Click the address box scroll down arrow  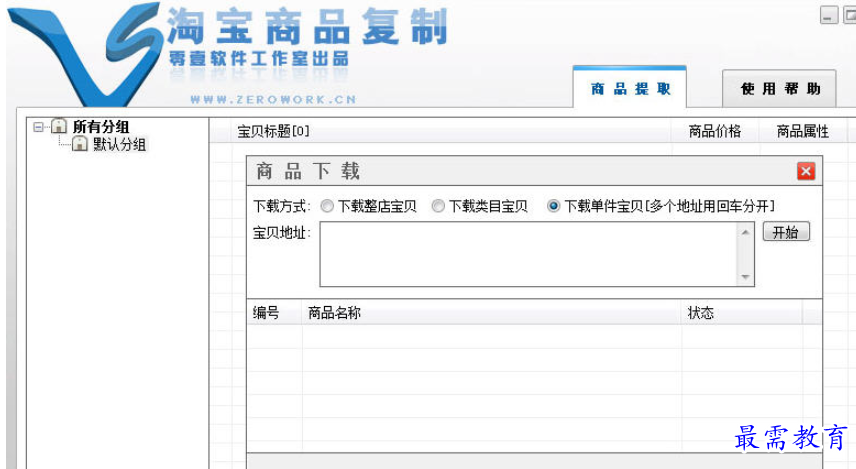coord(745,277)
